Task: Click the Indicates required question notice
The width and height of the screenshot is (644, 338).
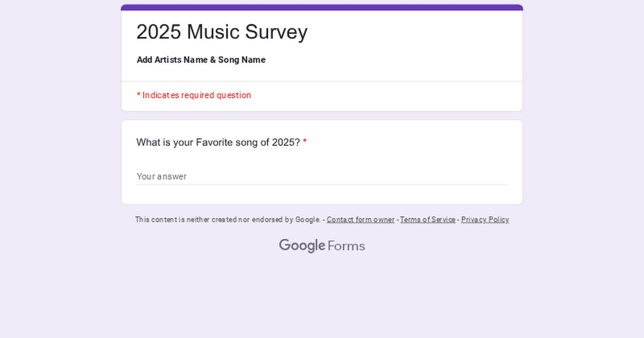Action: (196, 95)
